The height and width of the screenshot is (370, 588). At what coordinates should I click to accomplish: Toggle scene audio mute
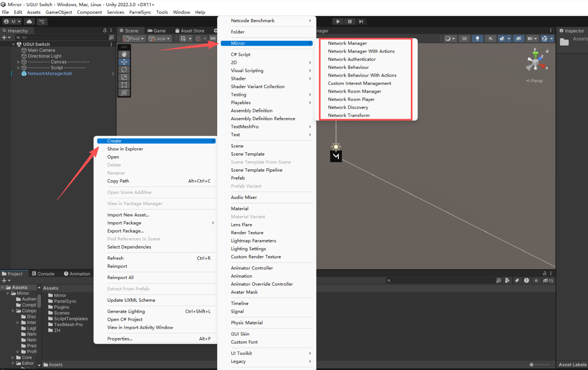(490, 38)
